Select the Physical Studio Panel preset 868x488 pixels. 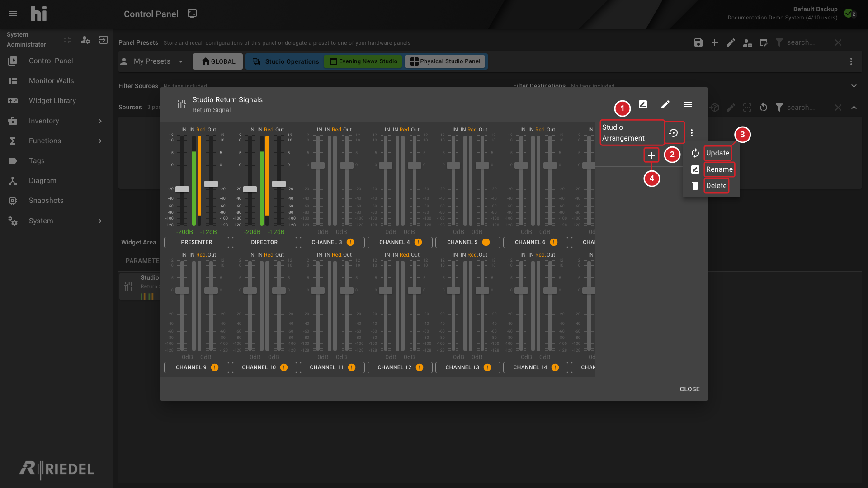click(445, 61)
